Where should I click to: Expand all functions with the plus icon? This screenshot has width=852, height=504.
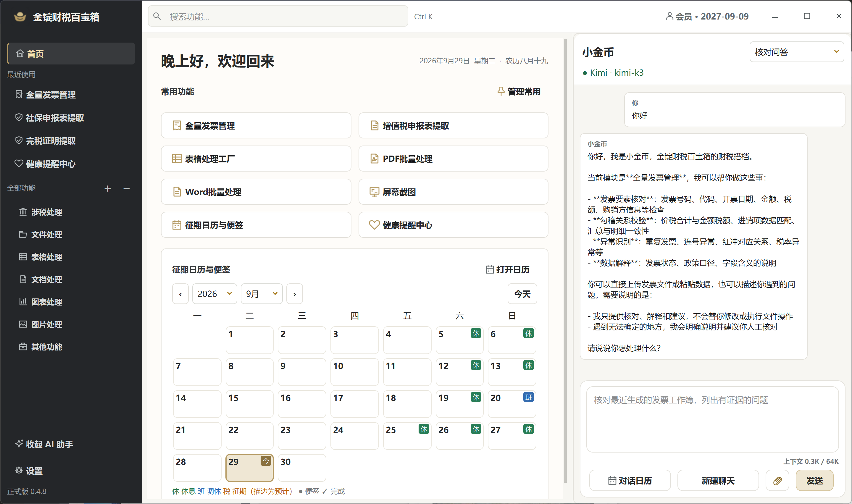coord(108,188)
